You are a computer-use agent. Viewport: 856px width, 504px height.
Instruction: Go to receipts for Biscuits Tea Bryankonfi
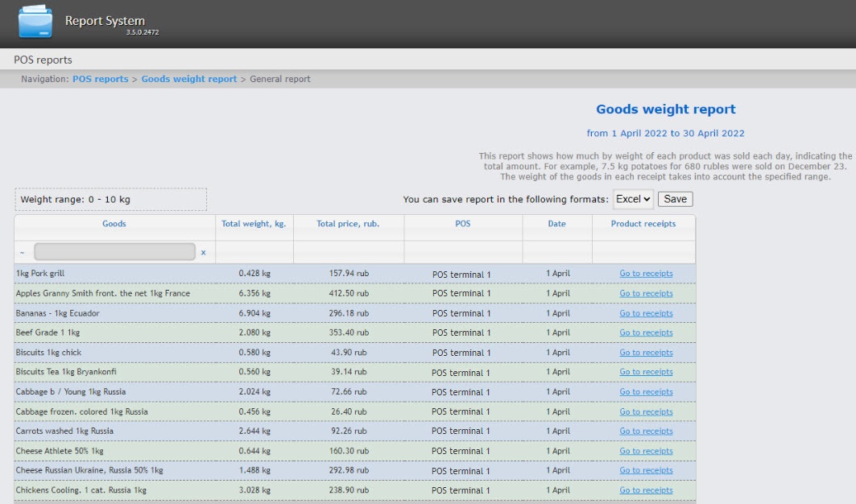[x=646, y=372]
